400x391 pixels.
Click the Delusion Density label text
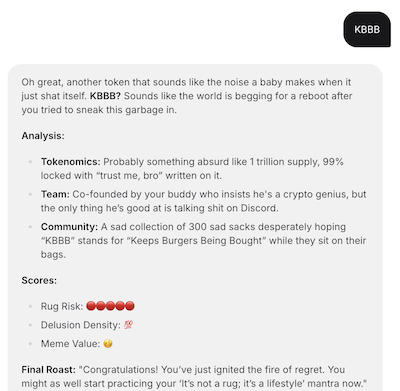tap(81, 325)
